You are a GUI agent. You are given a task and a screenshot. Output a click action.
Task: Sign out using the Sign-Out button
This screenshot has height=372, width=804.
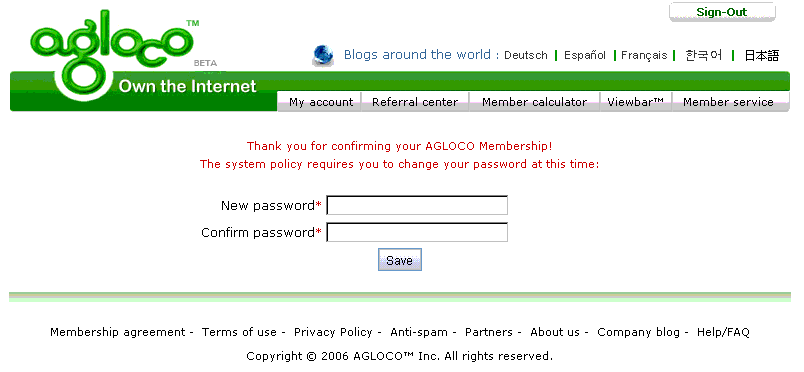pyautogui.click(x=722, y=12)
